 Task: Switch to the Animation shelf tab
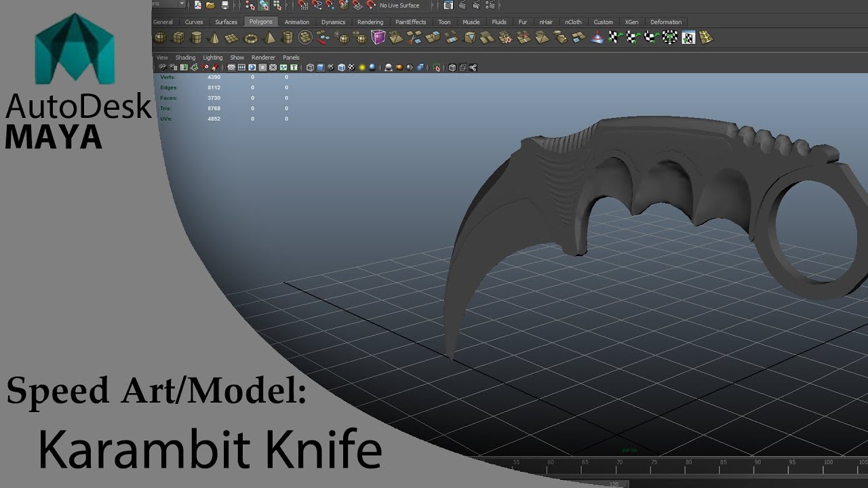297,22
